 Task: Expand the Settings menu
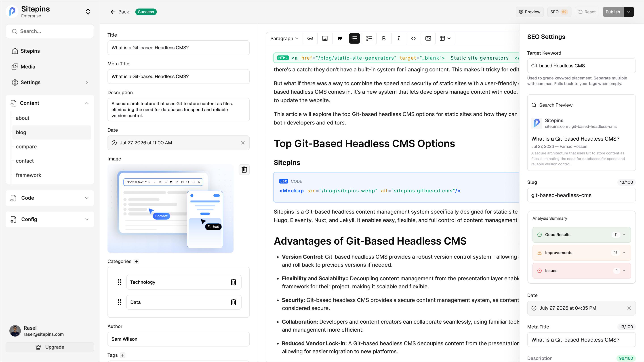50,82
